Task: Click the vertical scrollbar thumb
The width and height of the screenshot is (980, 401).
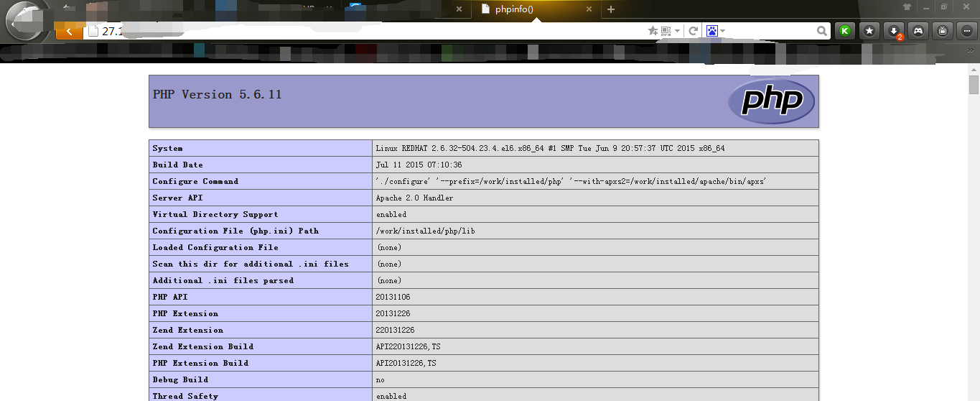Action: click(x=974, y=85)
